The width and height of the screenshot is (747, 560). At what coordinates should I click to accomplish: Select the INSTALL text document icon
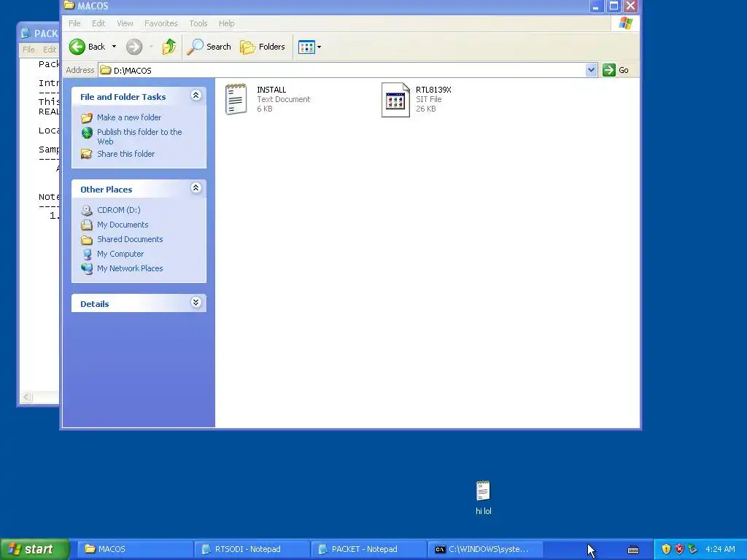coord(236,99)
